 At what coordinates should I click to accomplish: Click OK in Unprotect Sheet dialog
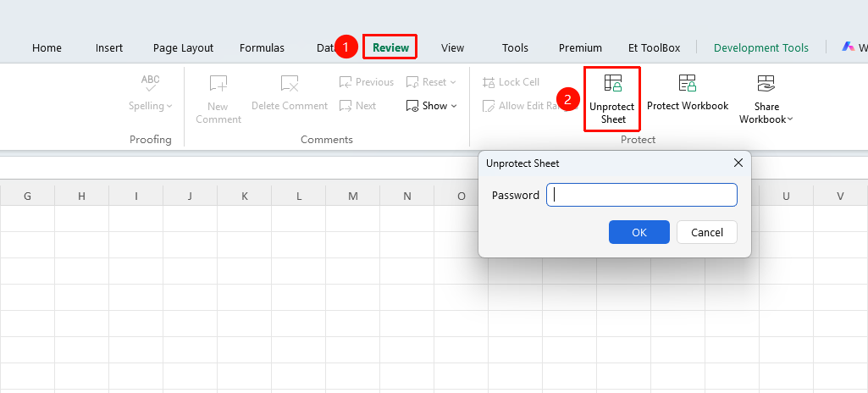(x=639, y=232)
